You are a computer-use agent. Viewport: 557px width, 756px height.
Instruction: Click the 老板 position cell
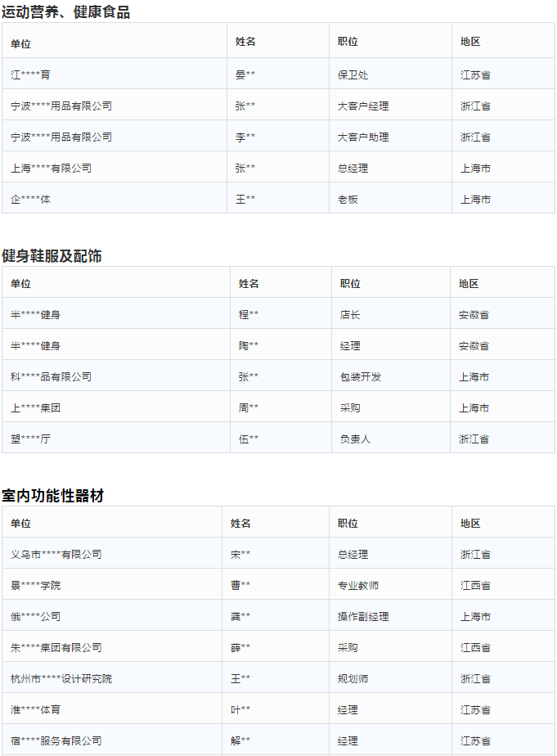[348, 199]
